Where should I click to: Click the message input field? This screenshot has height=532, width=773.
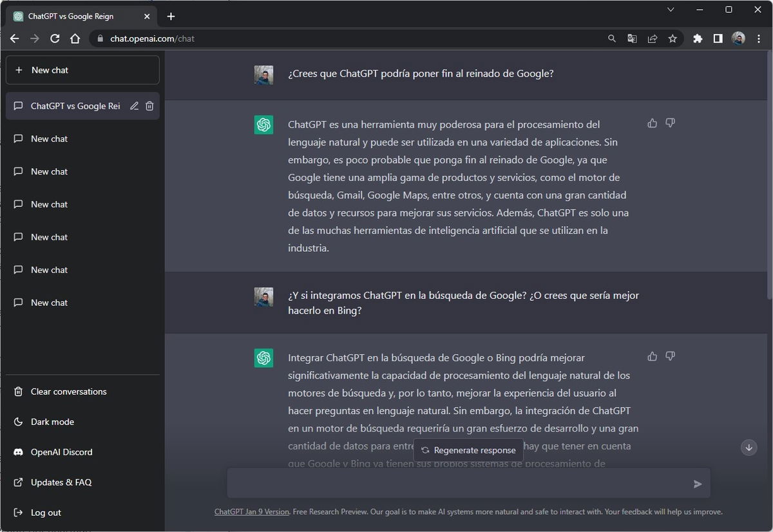pos(451,483)
